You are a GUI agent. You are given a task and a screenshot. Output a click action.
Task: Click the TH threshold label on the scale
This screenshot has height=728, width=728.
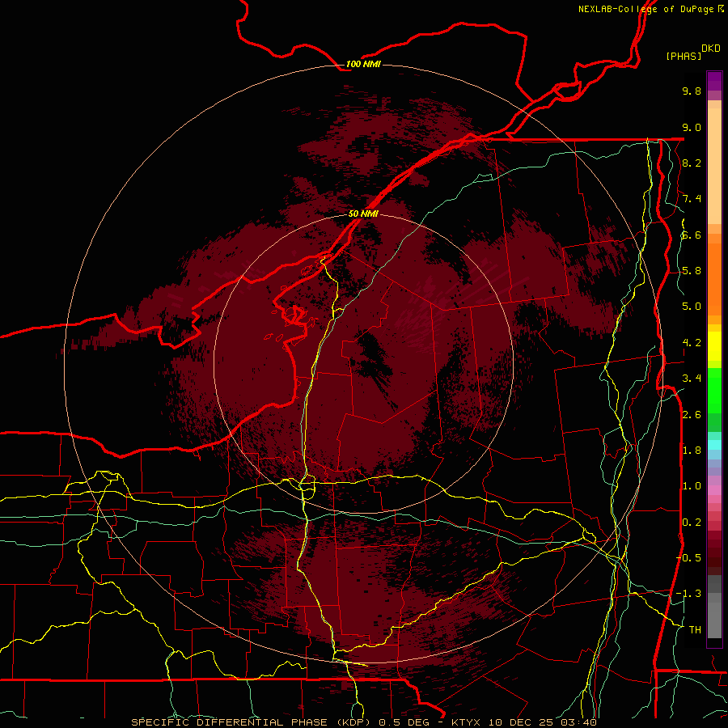click(x=695, y=630)
